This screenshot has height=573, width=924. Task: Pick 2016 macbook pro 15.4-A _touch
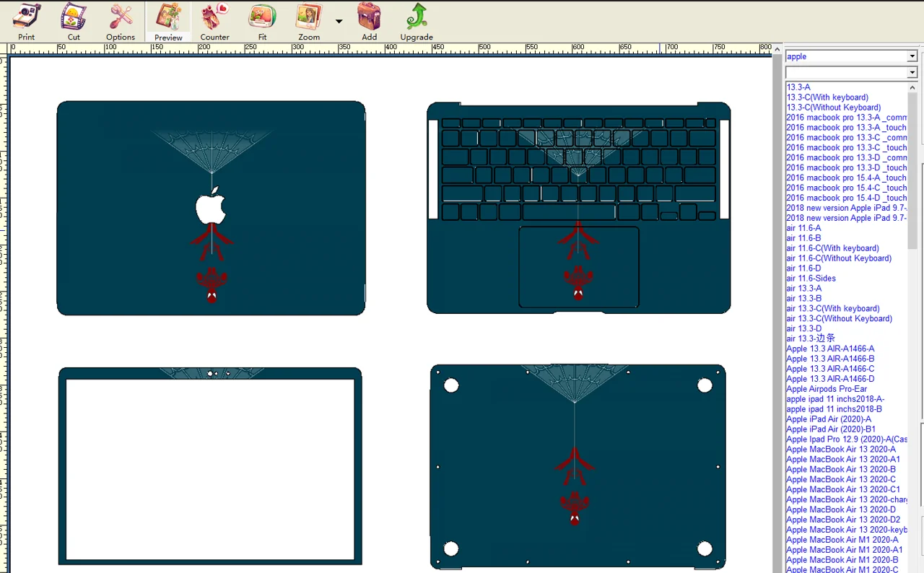847,178
